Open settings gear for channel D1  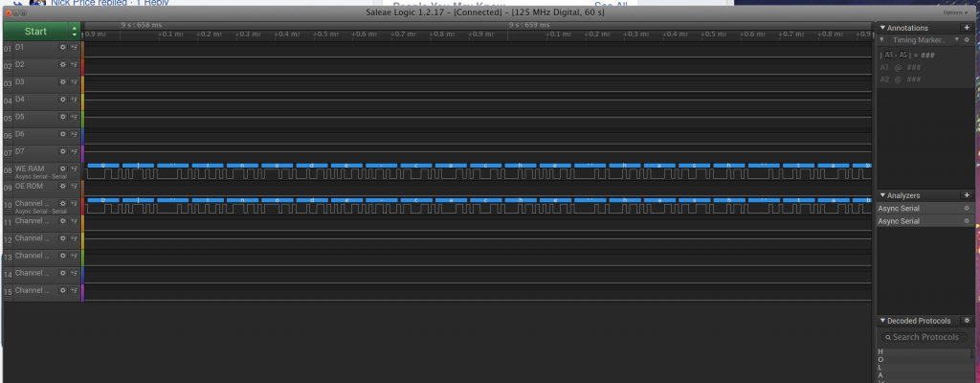(x=62, y=47)
